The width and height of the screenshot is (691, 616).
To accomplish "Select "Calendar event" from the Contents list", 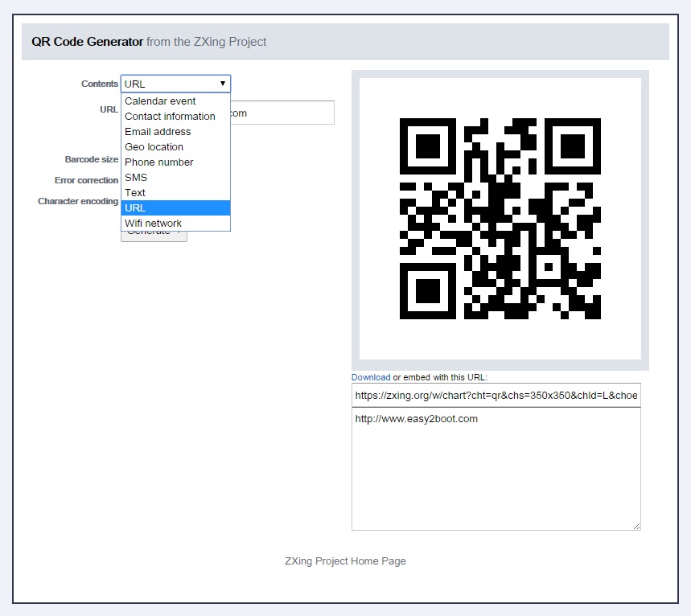I will [159, 101].
